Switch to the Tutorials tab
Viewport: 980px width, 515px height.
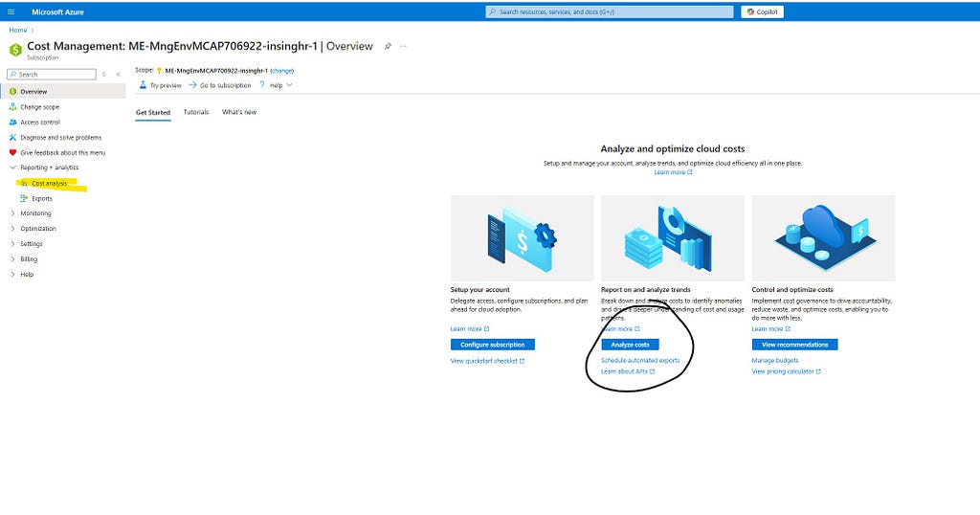coord(196,112)
